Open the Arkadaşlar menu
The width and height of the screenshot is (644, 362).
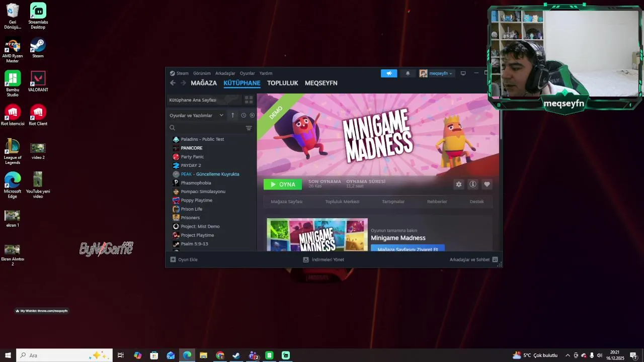(225, 73)
